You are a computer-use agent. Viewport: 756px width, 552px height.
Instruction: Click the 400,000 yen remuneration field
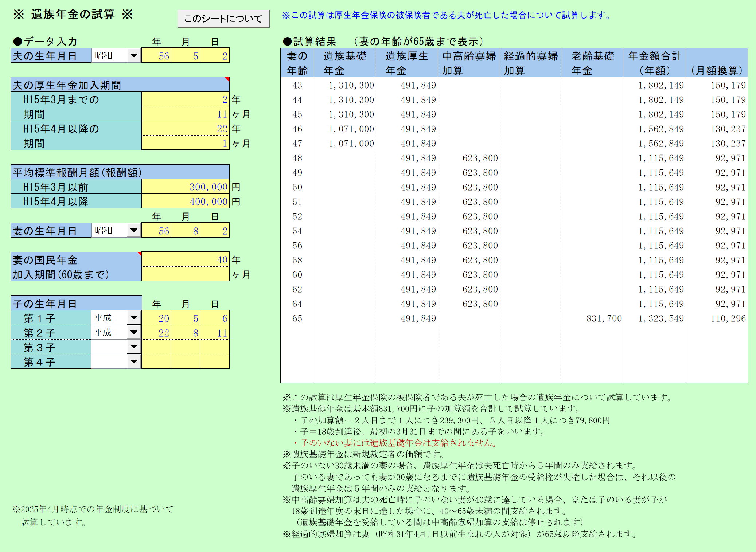[185, 201]
